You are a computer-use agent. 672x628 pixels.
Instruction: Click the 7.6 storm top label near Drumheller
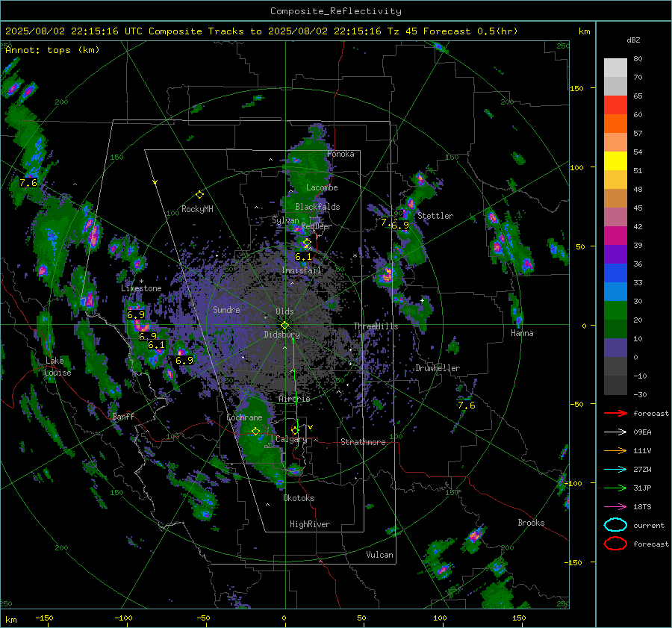(466, 405)
